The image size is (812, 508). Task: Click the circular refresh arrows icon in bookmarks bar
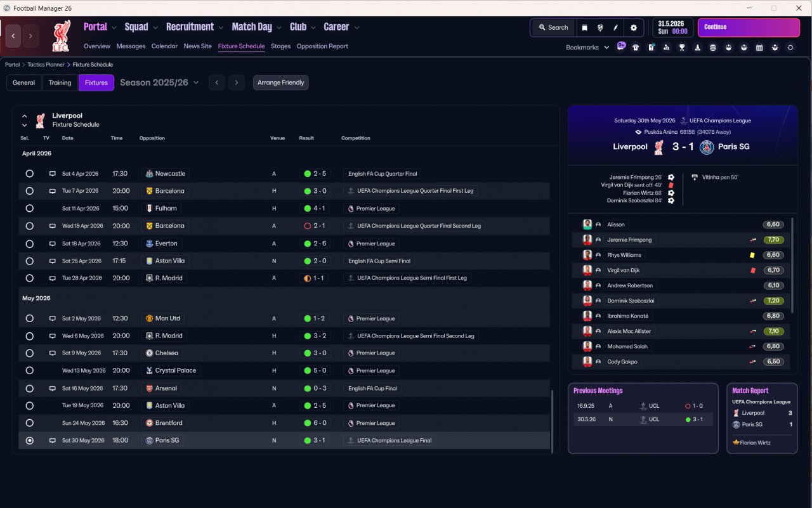(x=790, y=48)
